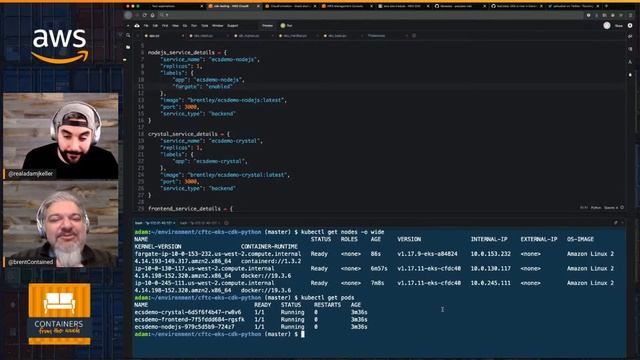Open the Run menu
This screenshot has width=640, height=360.
coord(194,25)
